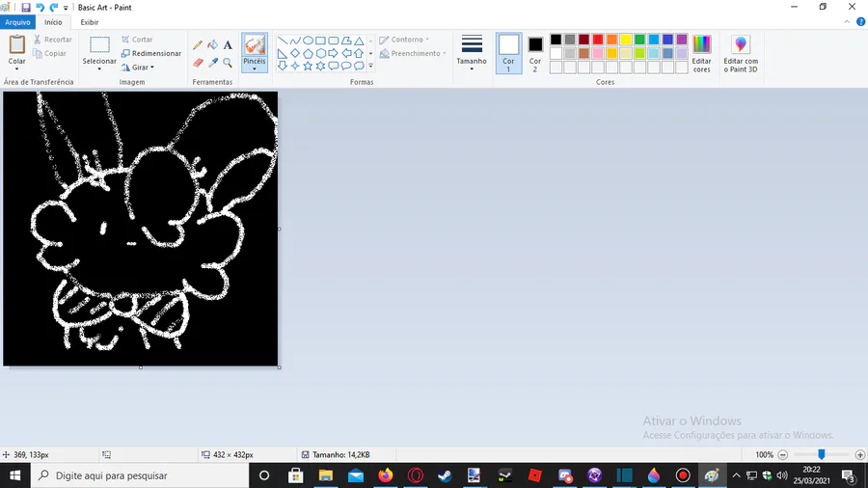Select Cor 1 as active color

[508, 53]
